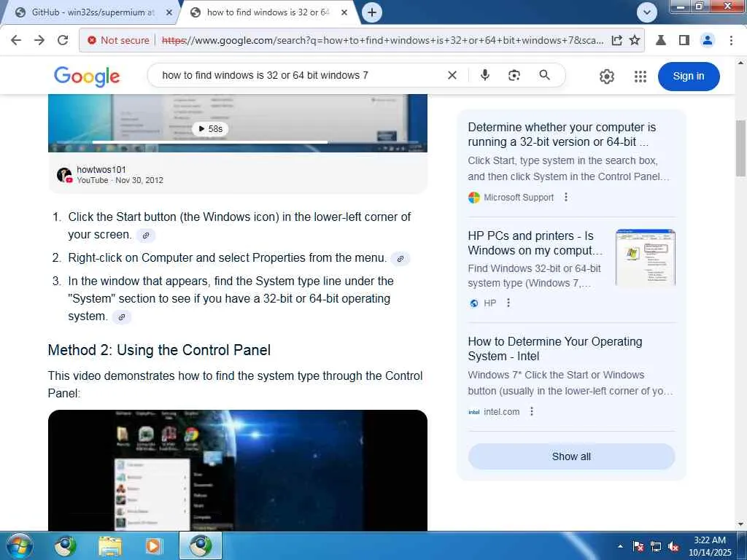Open source link after step 1

click(x=146, y=236)
